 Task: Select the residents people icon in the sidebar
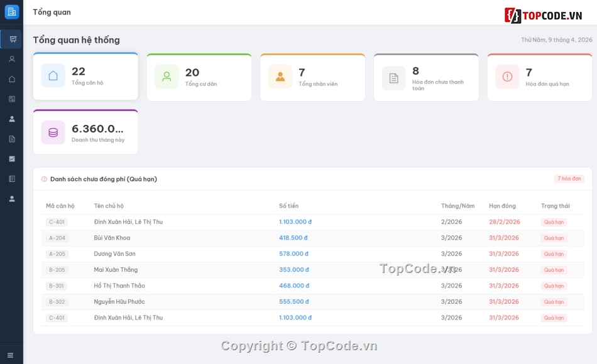pyautogui.click(x=11, y=119)
